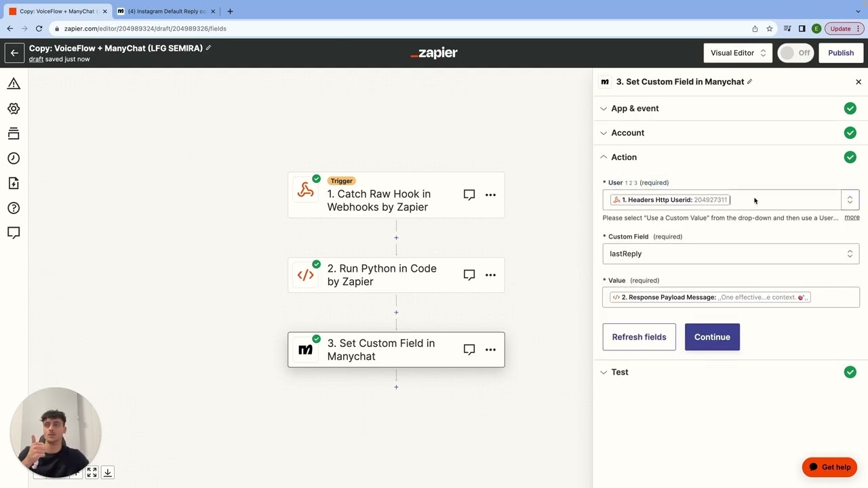Click the Chrome tab search chevron
Screen dimensions: 868x488
(858, 11)
